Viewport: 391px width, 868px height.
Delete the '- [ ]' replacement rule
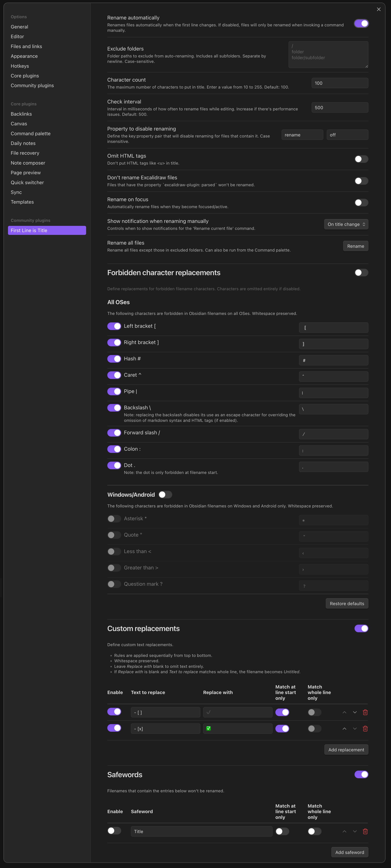click(365, 712)
